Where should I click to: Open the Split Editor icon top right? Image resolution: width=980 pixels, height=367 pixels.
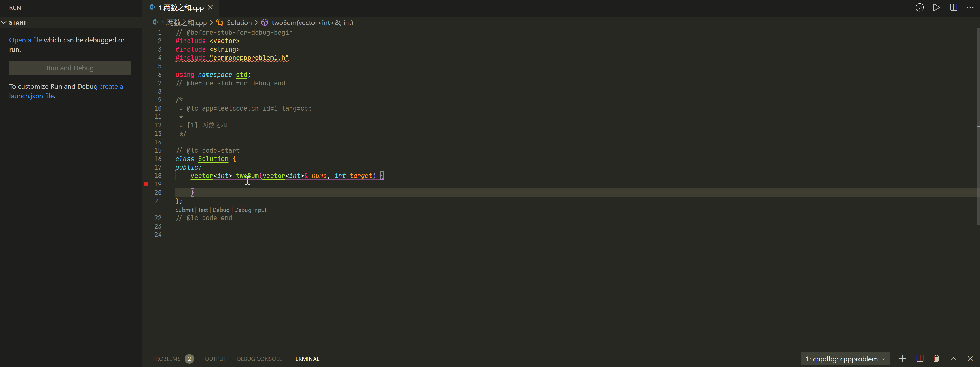point(953,7)
